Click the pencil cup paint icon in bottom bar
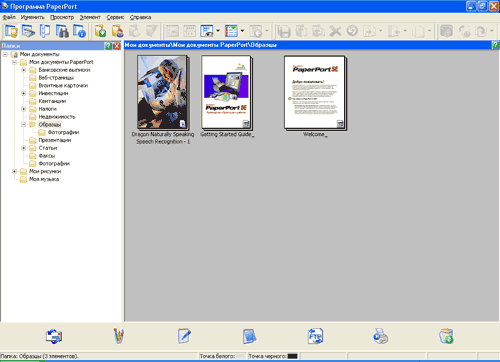Image resolution: width=500 pixels, height=362 pixels. tap(119, 336)
